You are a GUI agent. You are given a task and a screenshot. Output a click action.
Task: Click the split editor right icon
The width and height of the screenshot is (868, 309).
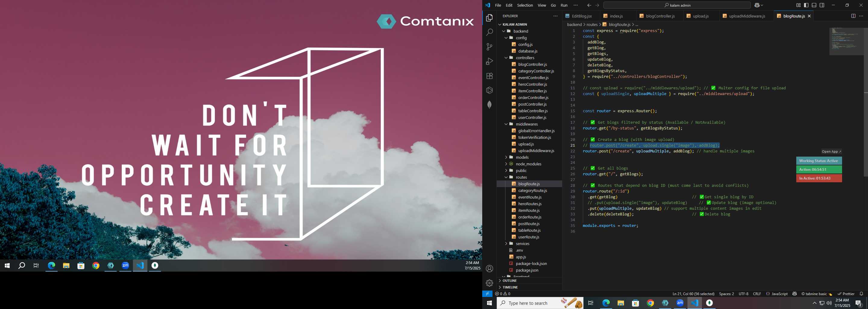pyautogui.click(x=853, y=16)
